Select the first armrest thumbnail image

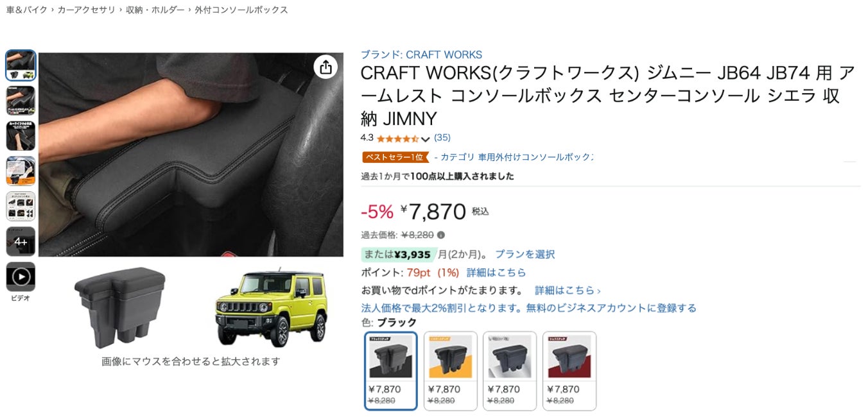pyautogui.click(x=21, y=65)
